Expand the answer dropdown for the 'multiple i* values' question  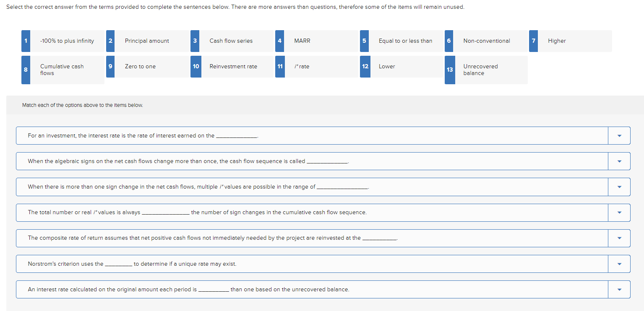click(x=619, y=187)
